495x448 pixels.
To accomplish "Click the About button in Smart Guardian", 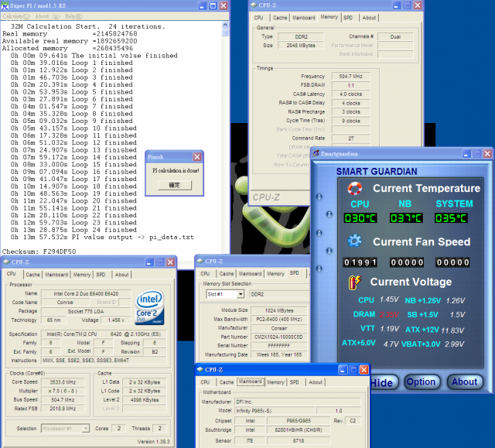I will coord(464,382).
